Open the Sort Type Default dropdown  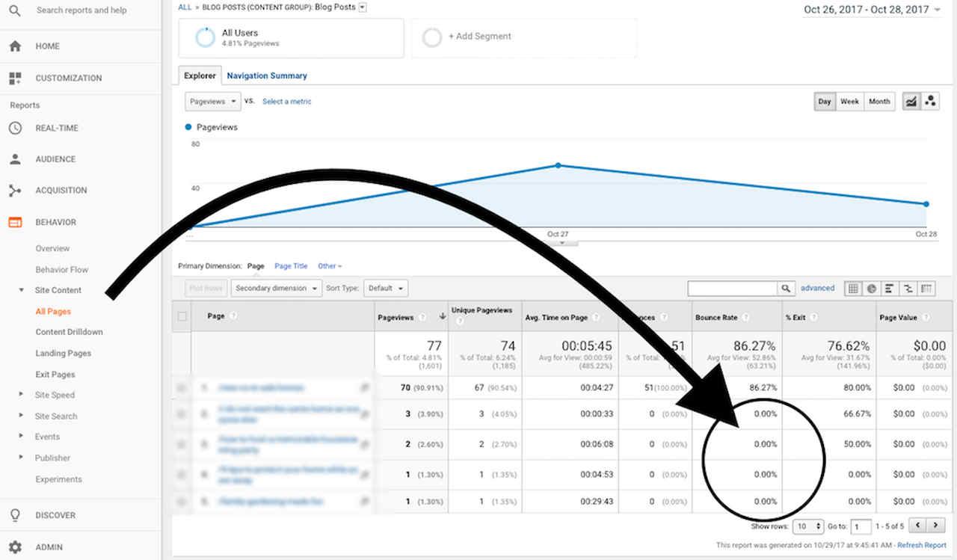(386, 288)
